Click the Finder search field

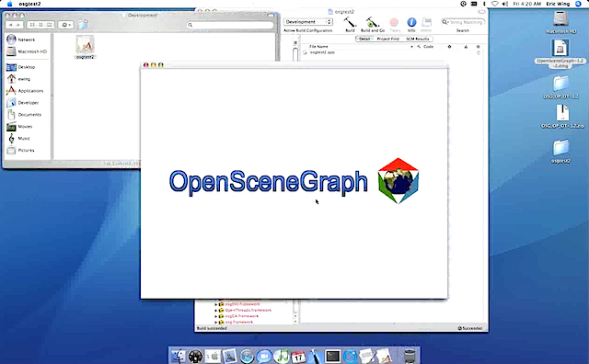[230, 25]
